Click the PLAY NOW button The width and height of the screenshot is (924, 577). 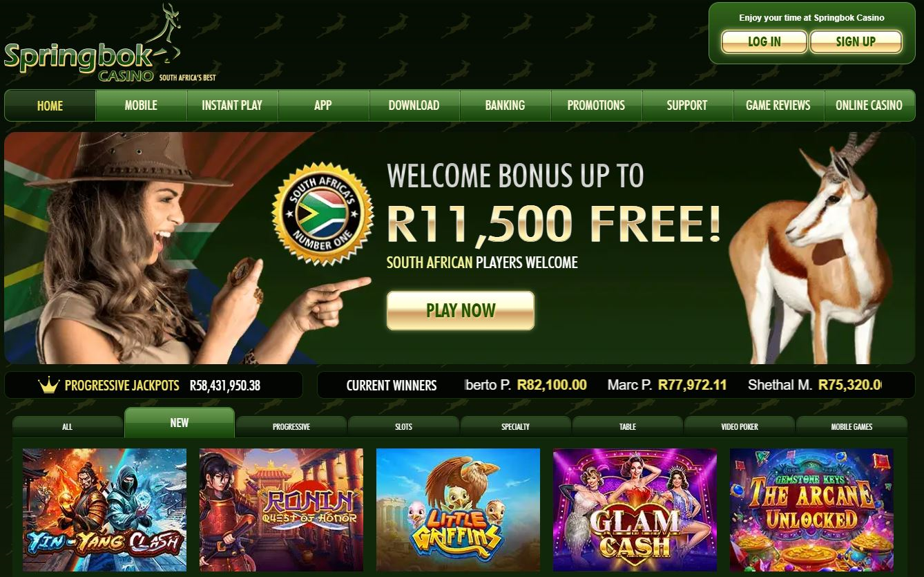pyautogui.click(x=461, y=310)
